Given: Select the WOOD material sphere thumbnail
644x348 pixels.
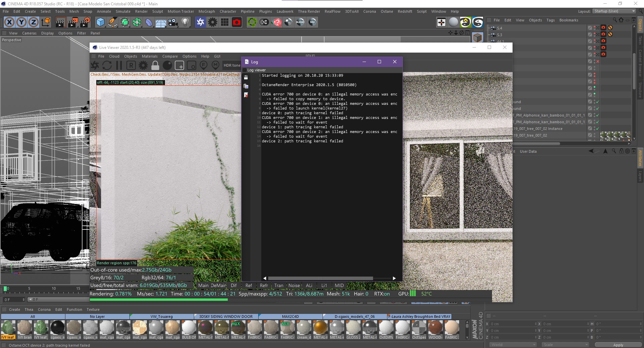Looking at the screenshot, I should point(435,330).
